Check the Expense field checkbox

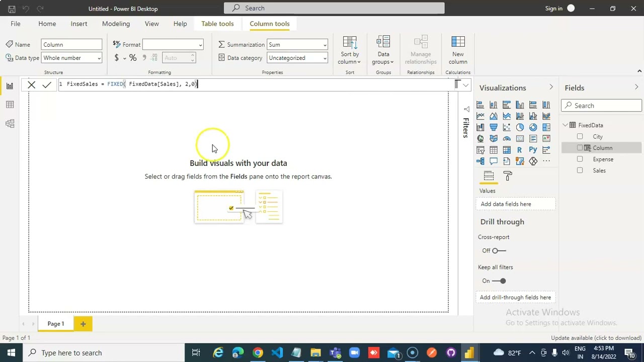pyautogui.click(x=580, y=159)
